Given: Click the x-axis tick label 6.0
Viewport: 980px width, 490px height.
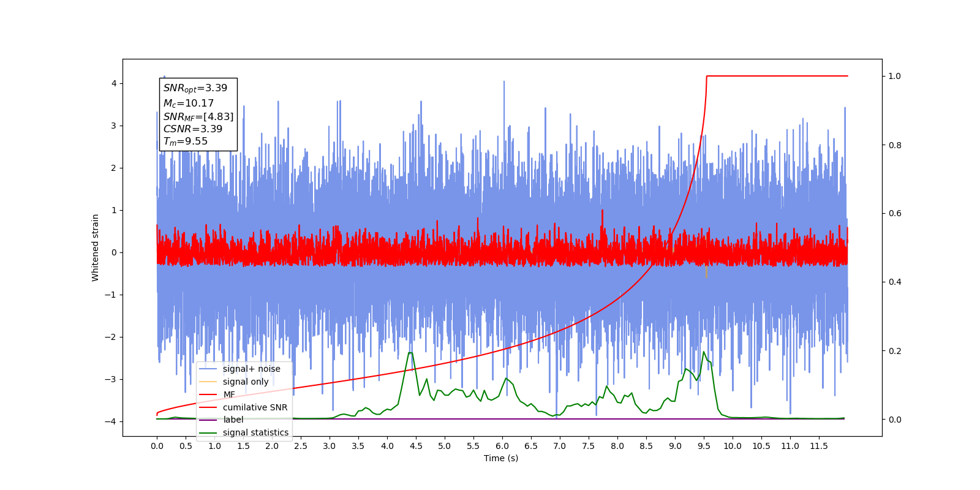Looking at the screenshot, I should [x=502, y=446].
